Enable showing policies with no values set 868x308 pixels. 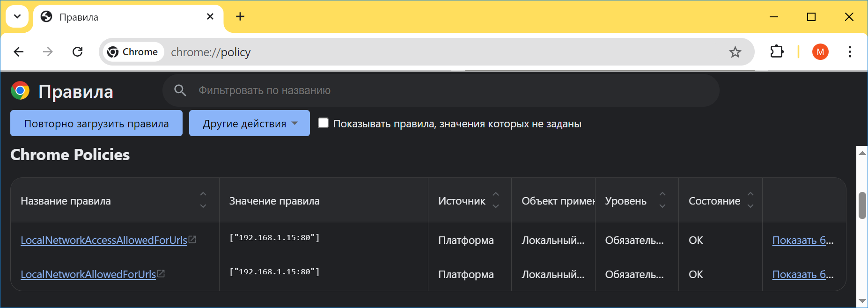[x=323, y=123]
